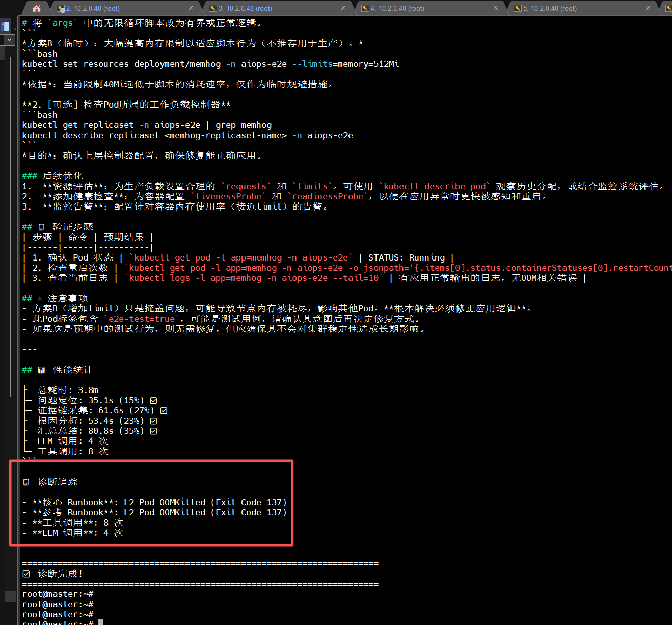Click the 'livenessProbe' keyword in terminal
Screen dimensions: 672x625
[228, 196]
